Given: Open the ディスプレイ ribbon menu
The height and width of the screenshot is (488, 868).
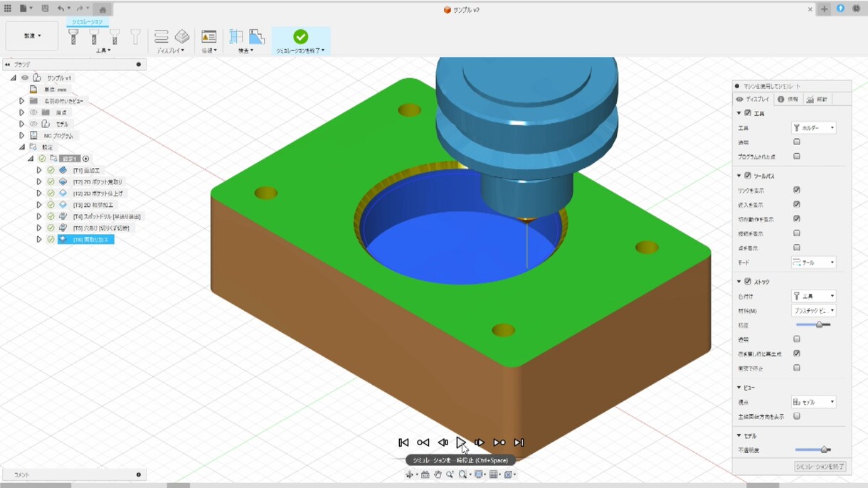Looking at the screenshot, I should coord(171,51).
